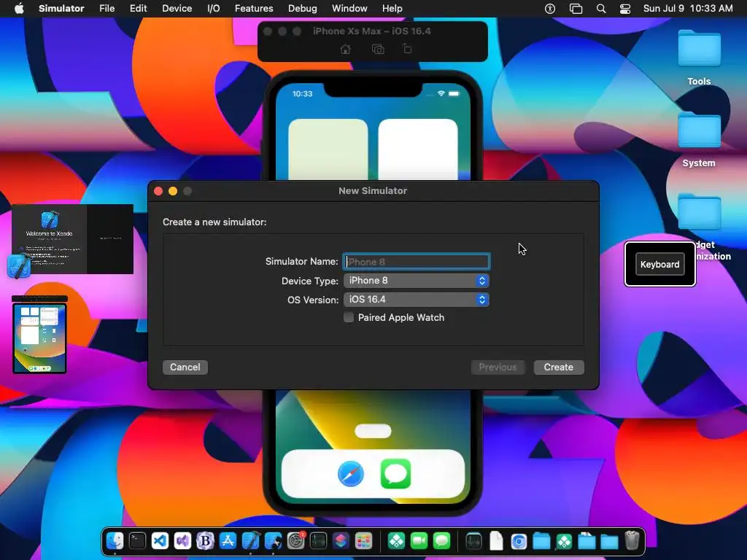
Task: Open the I/O menu
Action: (x=214, y=9)
